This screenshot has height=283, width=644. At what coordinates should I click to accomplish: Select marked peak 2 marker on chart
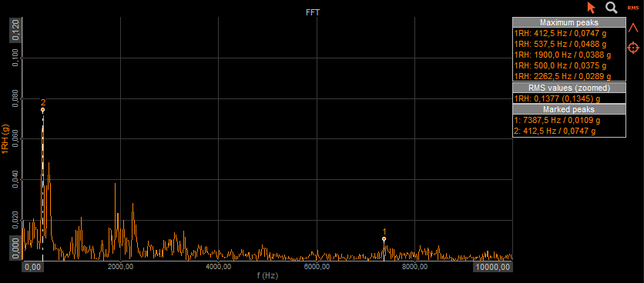tap(42, 109)
